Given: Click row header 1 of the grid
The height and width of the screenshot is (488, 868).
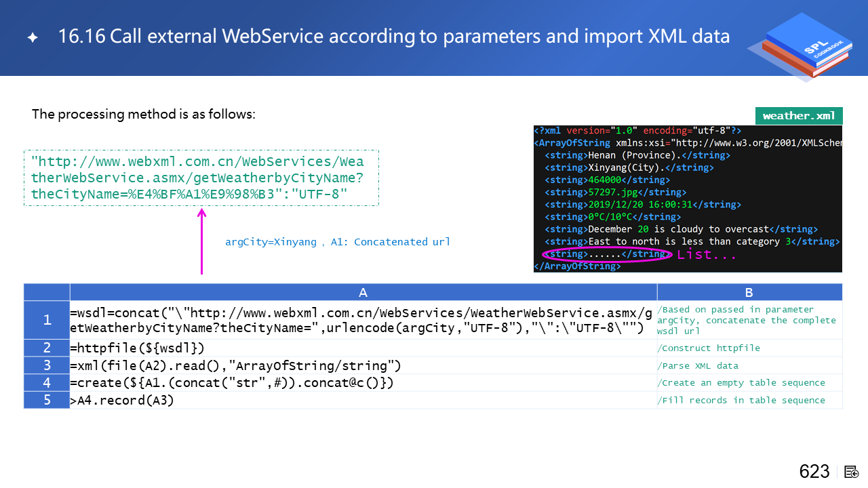Looking at the screenshot, I should 47,320.
